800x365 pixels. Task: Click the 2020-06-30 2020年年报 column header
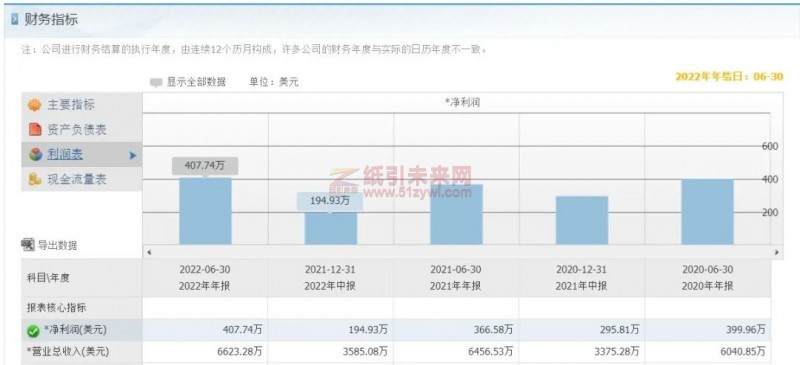click(707, 278)
